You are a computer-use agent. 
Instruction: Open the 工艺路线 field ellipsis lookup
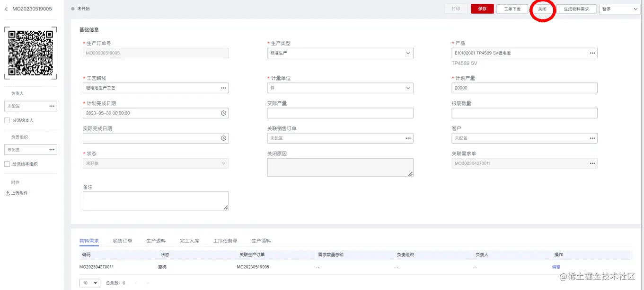223,88
